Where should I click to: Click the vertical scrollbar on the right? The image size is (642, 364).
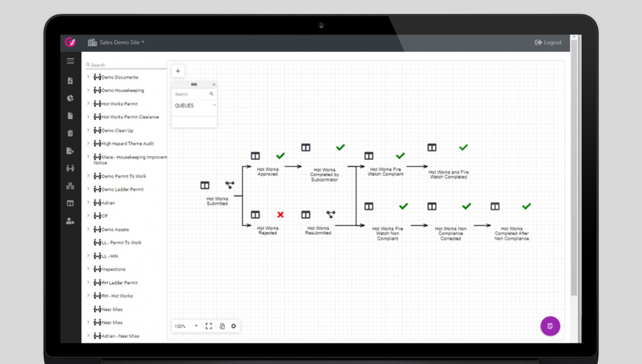(x=574, y=168)
